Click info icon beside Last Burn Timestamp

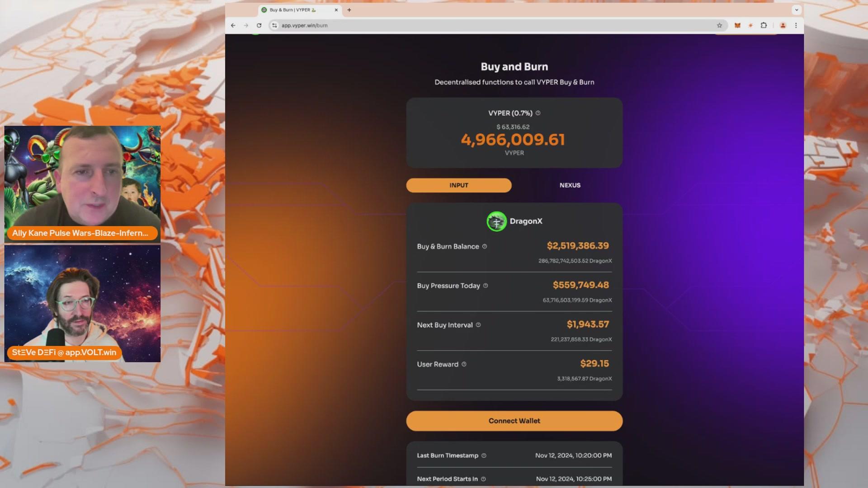(484, 455)
